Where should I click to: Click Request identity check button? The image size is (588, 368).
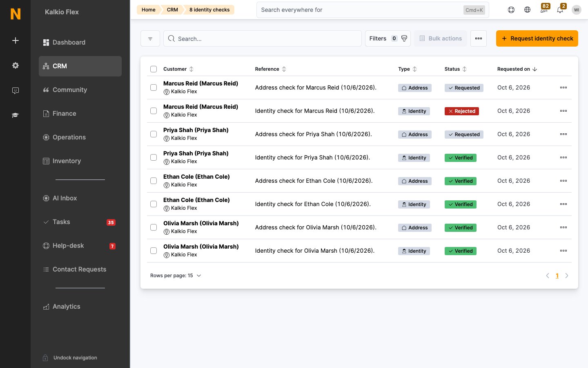(537, 38)
